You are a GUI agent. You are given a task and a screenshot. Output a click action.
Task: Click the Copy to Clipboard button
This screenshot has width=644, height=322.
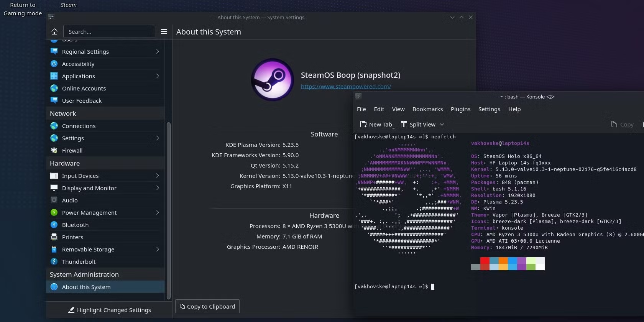(207, 306)
